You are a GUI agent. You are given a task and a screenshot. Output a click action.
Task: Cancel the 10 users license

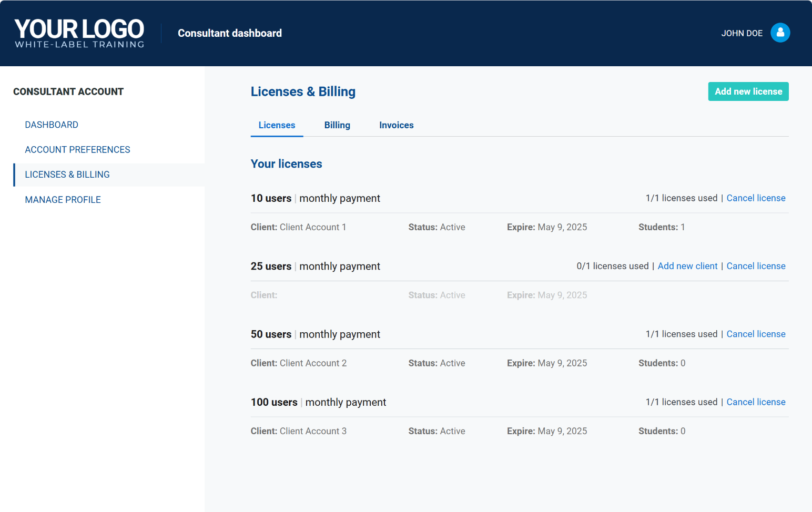(756, 198)
